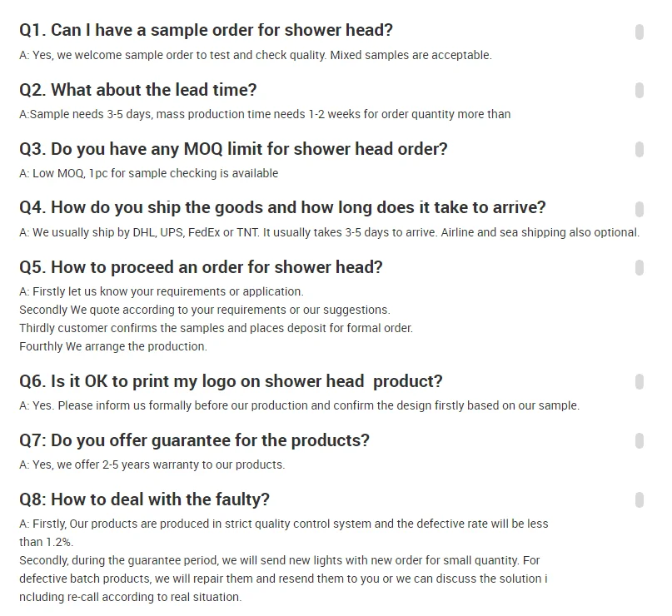This screenshot has width=672, height=616.
Task: Select the Q1 sample order question heading
Action: pyautogui.click(x=206, y=31)
